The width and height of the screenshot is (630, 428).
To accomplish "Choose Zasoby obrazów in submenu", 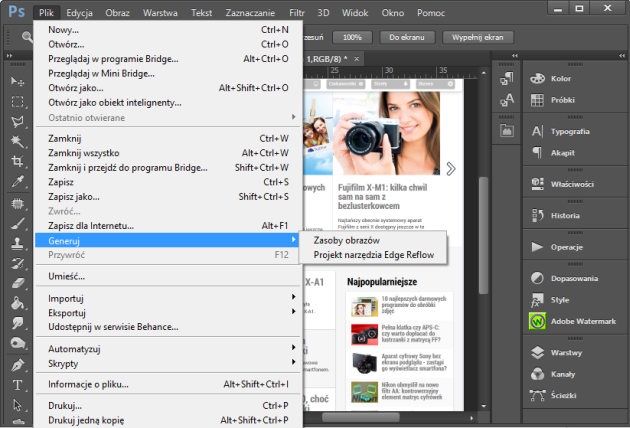I will coord(373,240).
